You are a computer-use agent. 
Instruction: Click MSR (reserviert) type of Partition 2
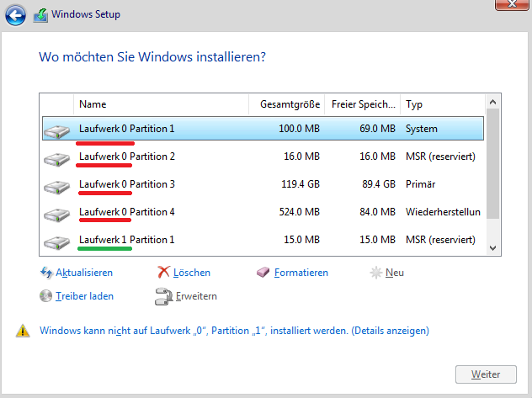(x=440, y=157)
